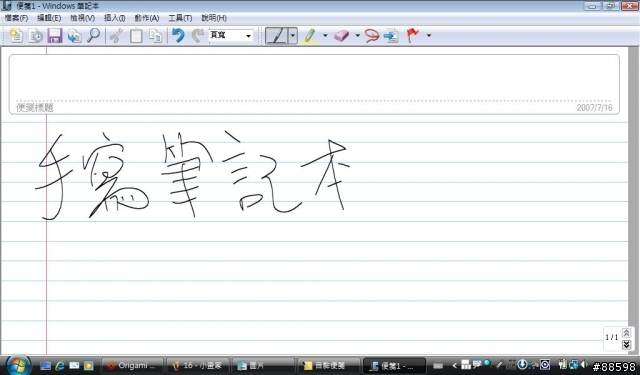Activate the Lasso selection tool
640x375 pixels.
click(x=371, y=36)
